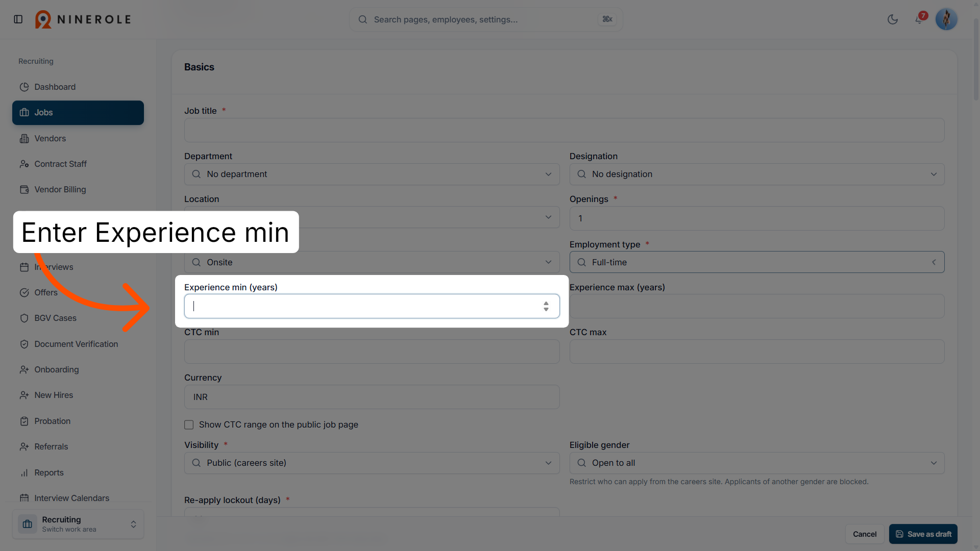Click the Probation clipboard icon

24,421
